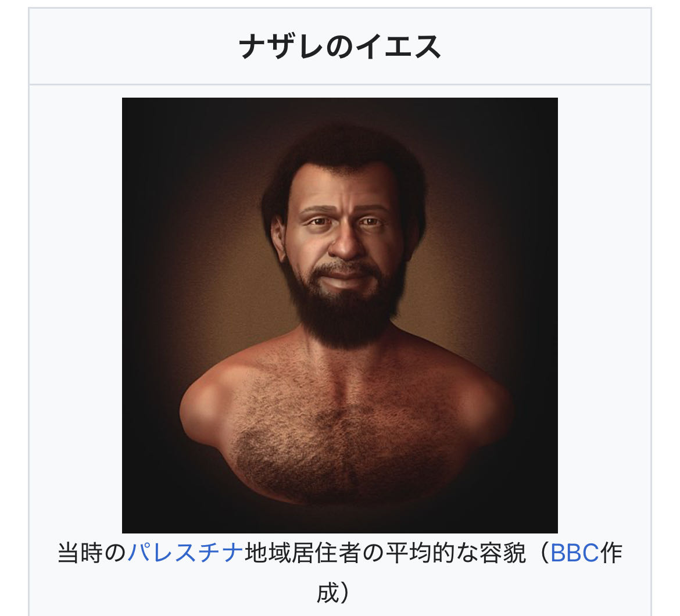The image size is (680, 616).
Task: Click the closing parenthesis after 成
Action: (x=345, y=593)
